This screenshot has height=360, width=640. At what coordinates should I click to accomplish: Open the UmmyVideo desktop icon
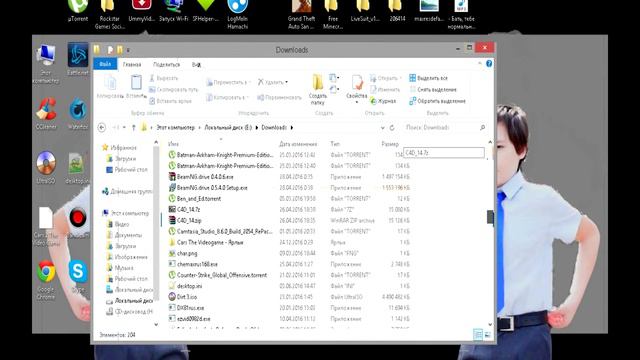[x=142, y=11]
